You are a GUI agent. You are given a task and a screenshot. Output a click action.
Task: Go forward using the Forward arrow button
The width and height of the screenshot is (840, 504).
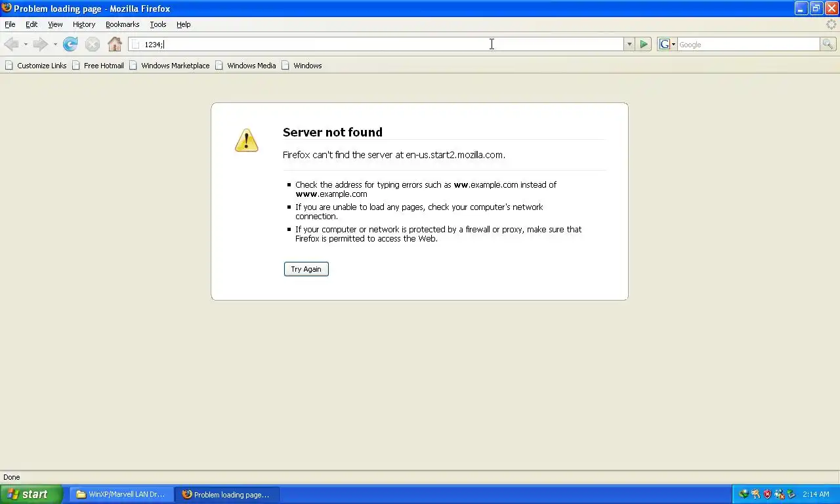(40, 44)
